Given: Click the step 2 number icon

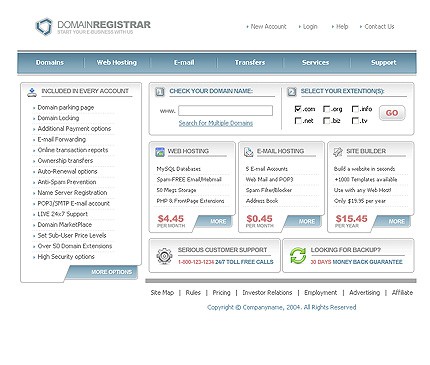Looking at the screenshot, I should coord(292,92).
